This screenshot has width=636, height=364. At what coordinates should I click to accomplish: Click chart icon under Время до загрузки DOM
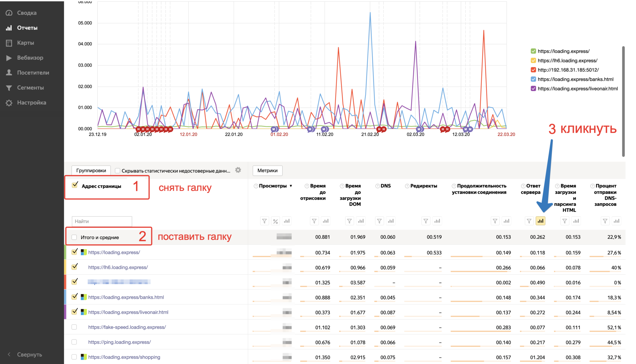point(361,221)
